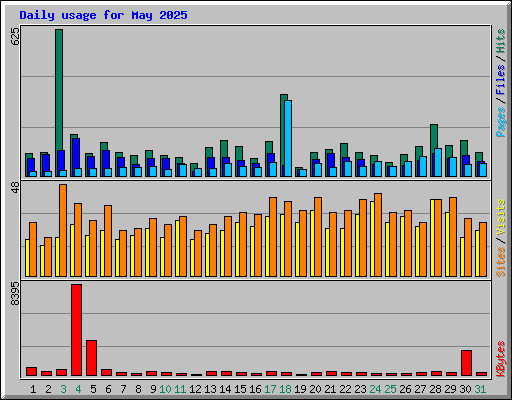Click the 625 axis value
The width and height of the screenshot is (512, 400).
[x=15, y=37]
